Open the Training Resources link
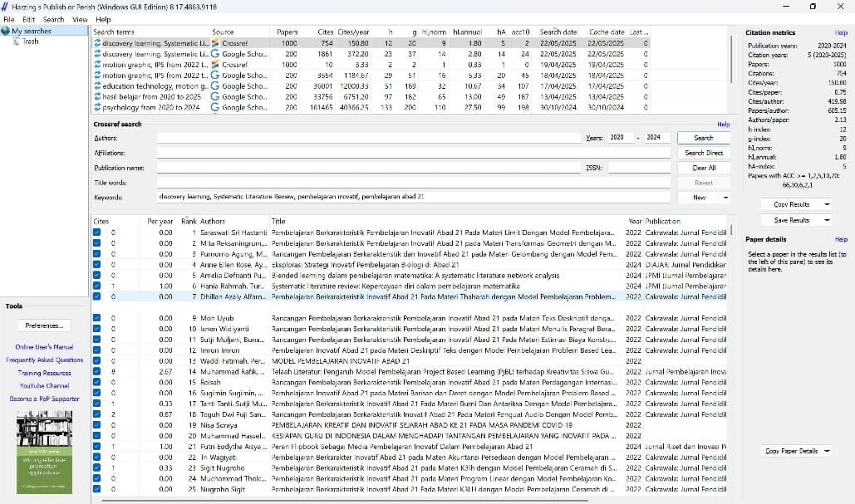 point(44,374)
